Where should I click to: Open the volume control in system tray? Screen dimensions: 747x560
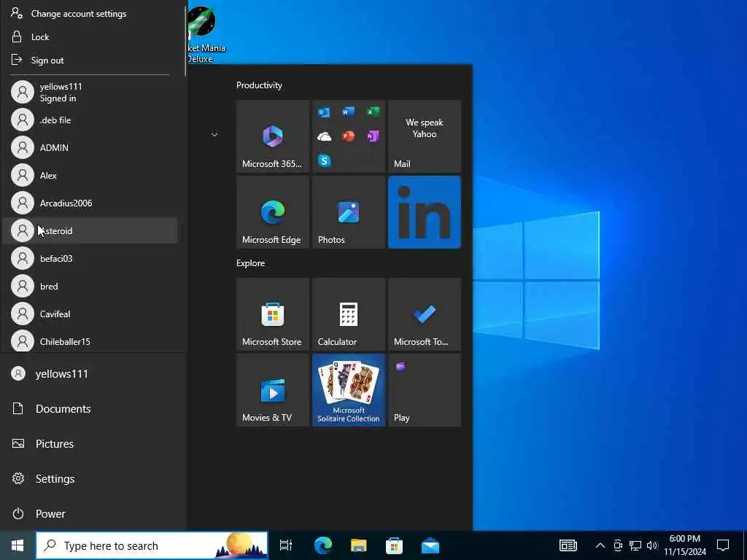pyautogui.click(x=652, y=545)
